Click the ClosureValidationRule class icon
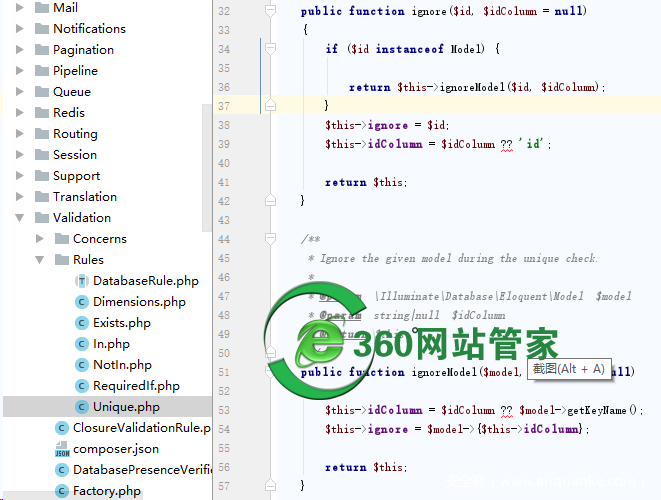The height and width of the screenshot is (500, 661). click(62, 428)
